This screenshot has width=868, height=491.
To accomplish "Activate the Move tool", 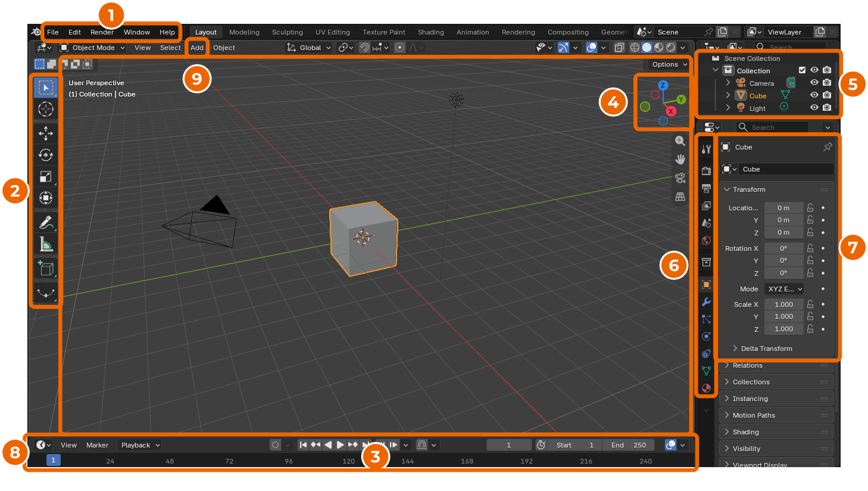I will coord(46,133).
